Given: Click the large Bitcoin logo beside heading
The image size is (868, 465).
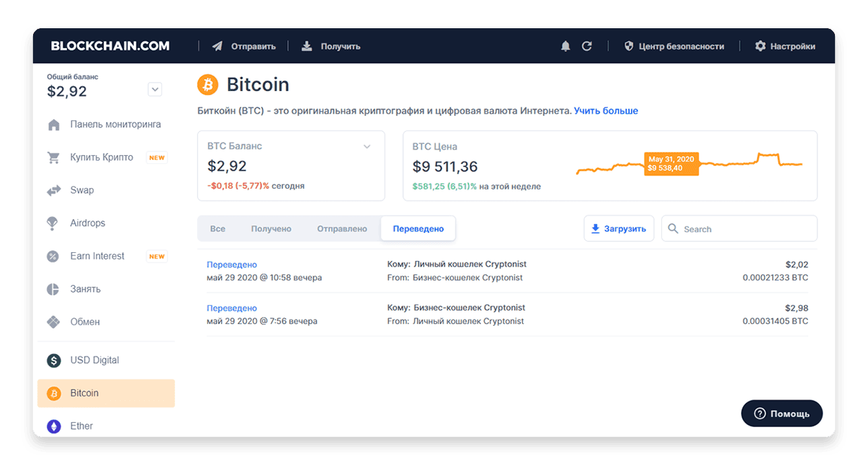Looking at the screenshot, I should click(x=207, y=85).
